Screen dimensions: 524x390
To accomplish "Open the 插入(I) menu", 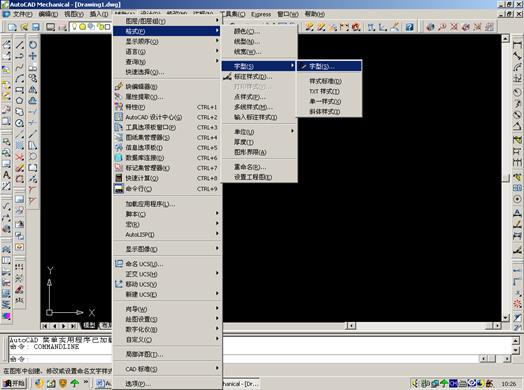I will tap(99, 14).
